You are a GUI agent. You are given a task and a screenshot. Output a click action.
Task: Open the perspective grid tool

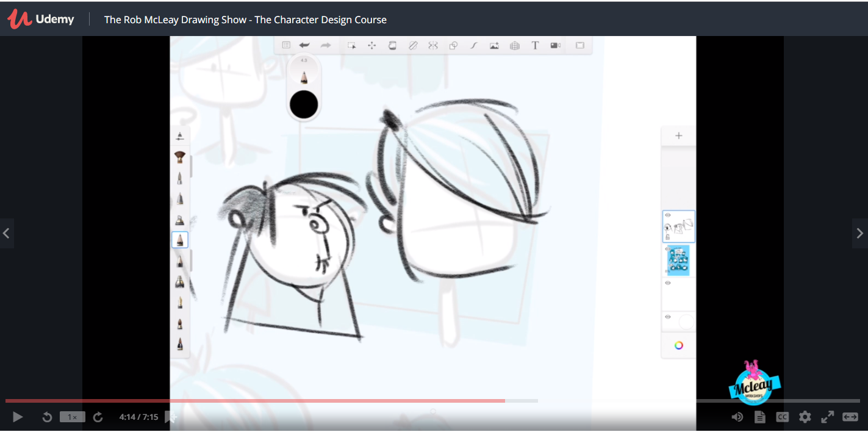[515, 45]
